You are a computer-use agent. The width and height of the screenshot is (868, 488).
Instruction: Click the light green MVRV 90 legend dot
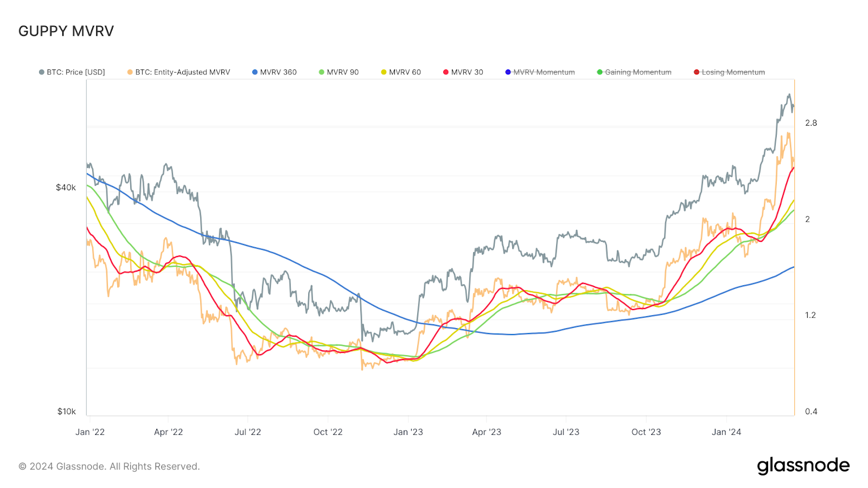coord(321,72)
